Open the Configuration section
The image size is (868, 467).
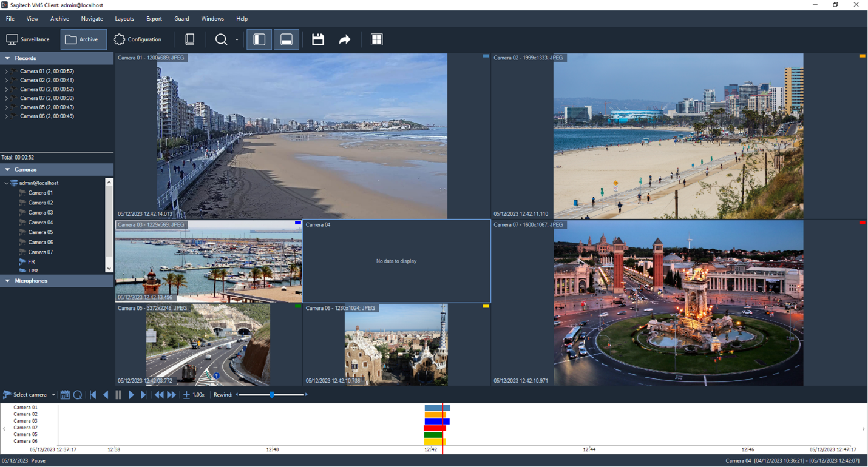(138, 39)
